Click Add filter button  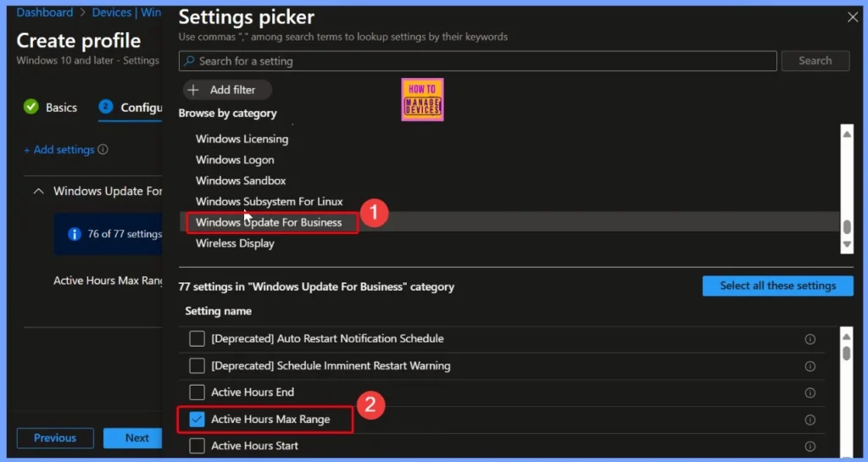tap(227, 90)
